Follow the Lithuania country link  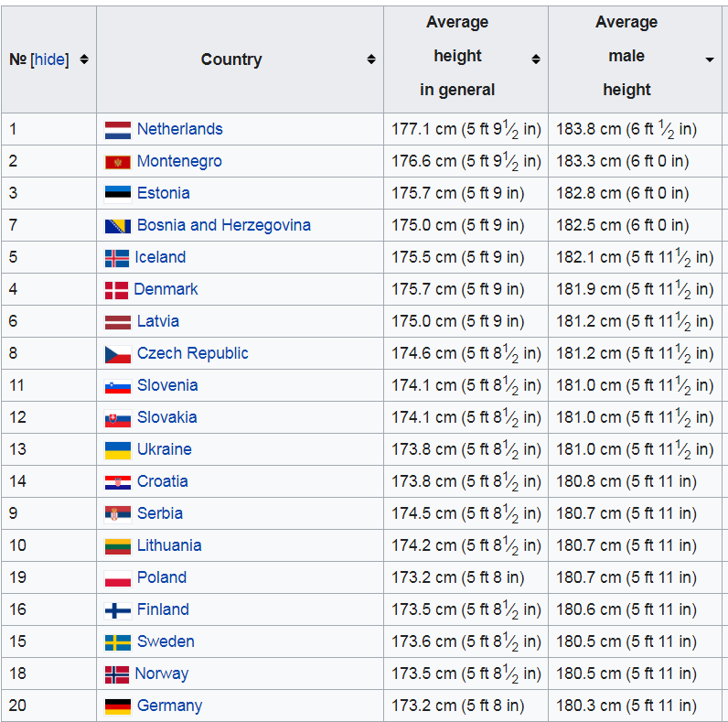(169, 545)
